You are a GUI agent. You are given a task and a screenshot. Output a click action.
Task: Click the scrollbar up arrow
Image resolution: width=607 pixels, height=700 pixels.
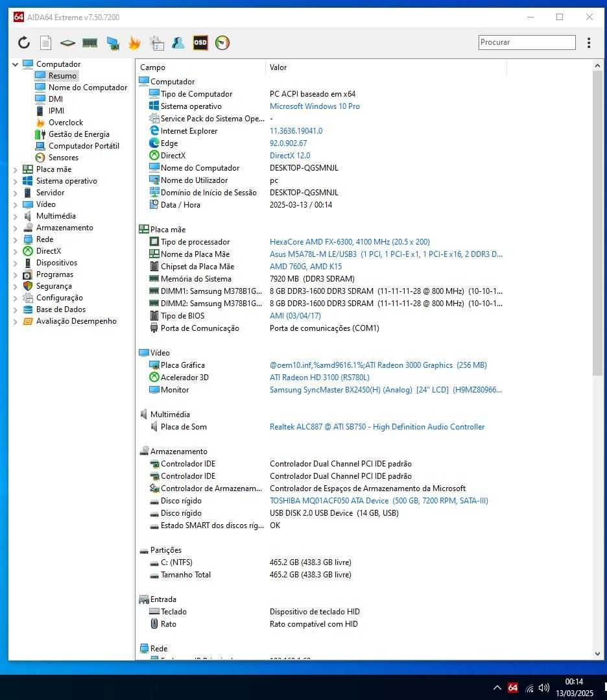[x=597, y=66]
